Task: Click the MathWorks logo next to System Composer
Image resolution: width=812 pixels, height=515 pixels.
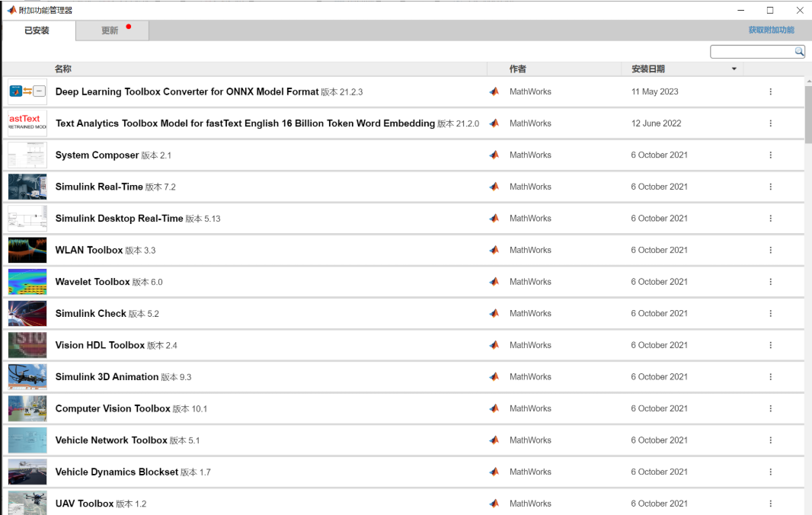Action: click(494, 154)
